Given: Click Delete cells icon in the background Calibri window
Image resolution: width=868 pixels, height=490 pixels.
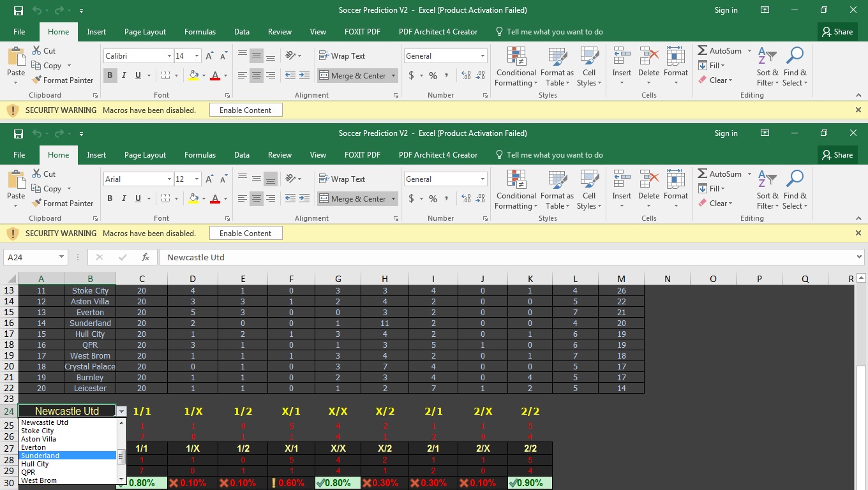Looking at the screenshot, I should pyautogui.click(x=648, y=56).
